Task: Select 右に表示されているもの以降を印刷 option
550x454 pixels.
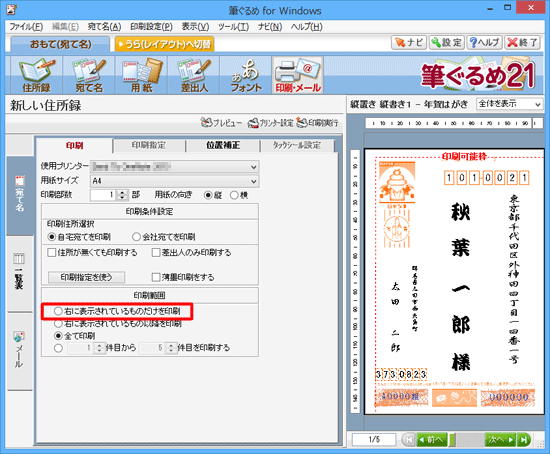Action: 58,323
